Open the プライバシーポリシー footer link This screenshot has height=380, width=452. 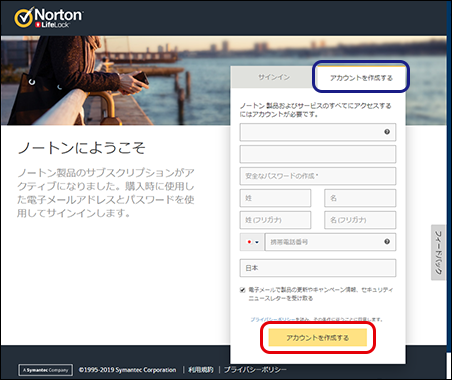tap(255, 370)
